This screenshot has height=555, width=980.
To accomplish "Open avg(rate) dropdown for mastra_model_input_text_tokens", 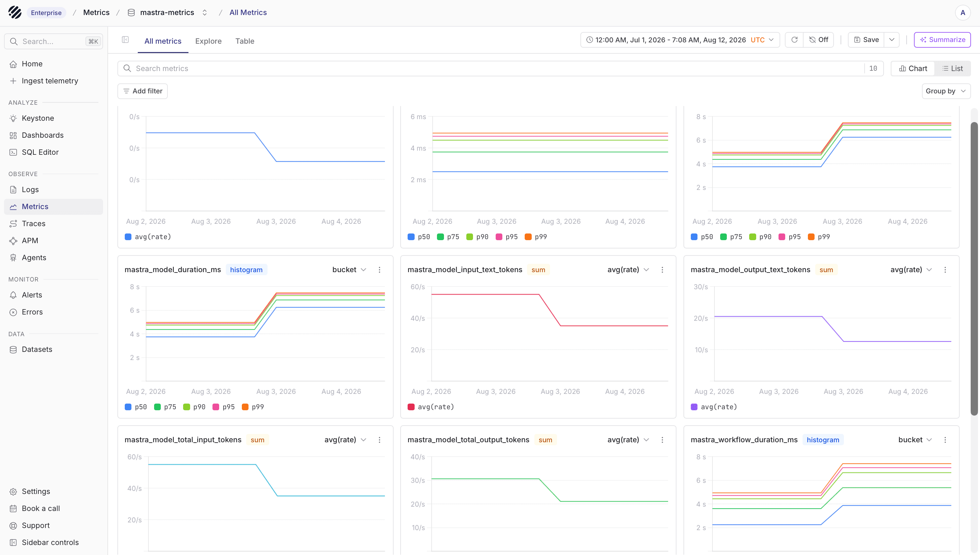I will click(x=628, y=270).
